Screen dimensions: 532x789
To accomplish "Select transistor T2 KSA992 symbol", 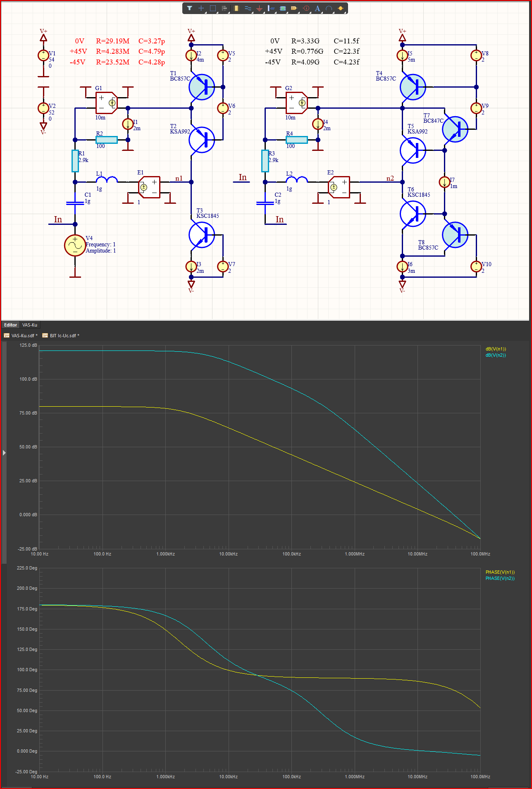I will (202, 140).
